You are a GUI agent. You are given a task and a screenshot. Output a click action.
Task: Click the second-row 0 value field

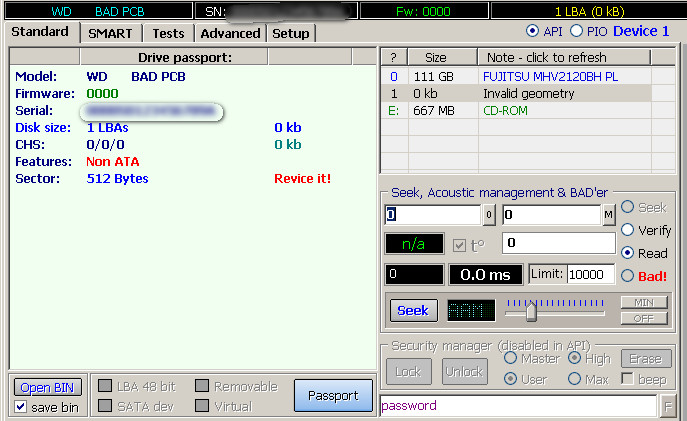[x=559, y=243]
